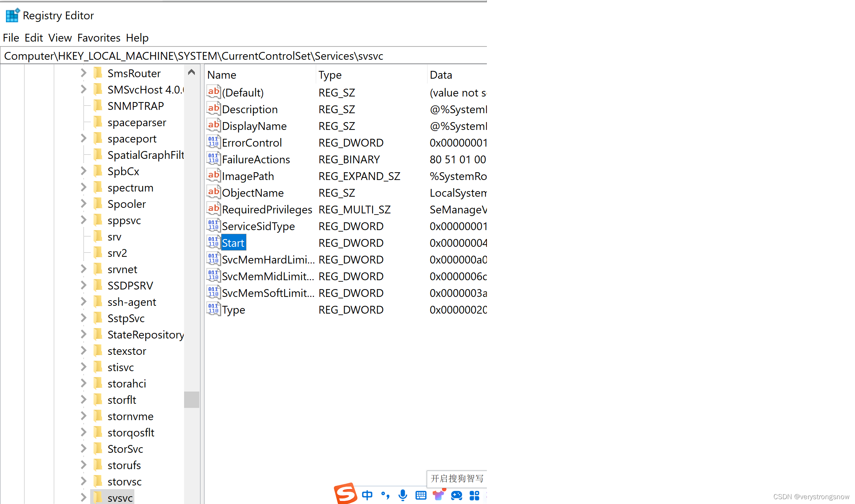Expand the StateRepository tree node
855x504 pixels.
tap(83, 334)
